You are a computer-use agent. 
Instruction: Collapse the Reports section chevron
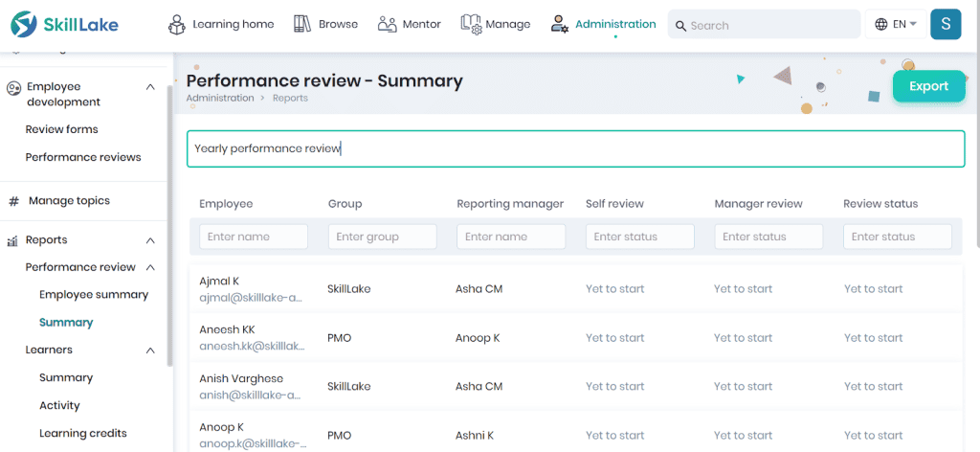(x=150, y=240)
